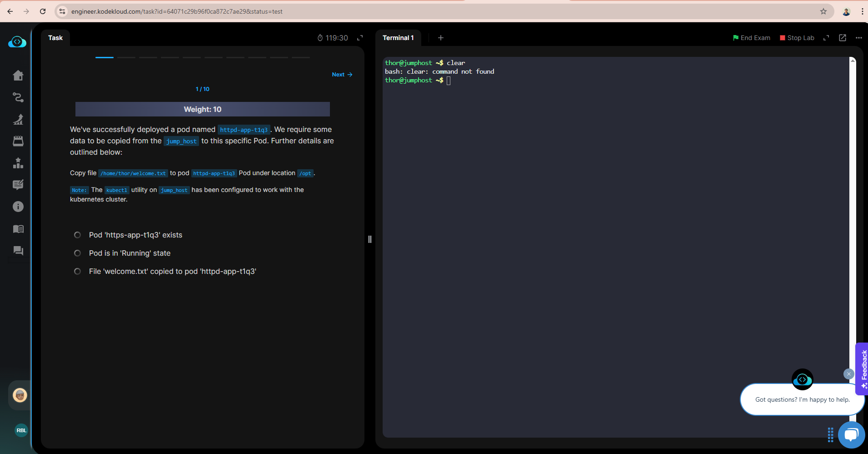Image resolution: width=868 pixels, height=454 pixels.
Task: Click the End Exam button
Action: pos(751,38)
